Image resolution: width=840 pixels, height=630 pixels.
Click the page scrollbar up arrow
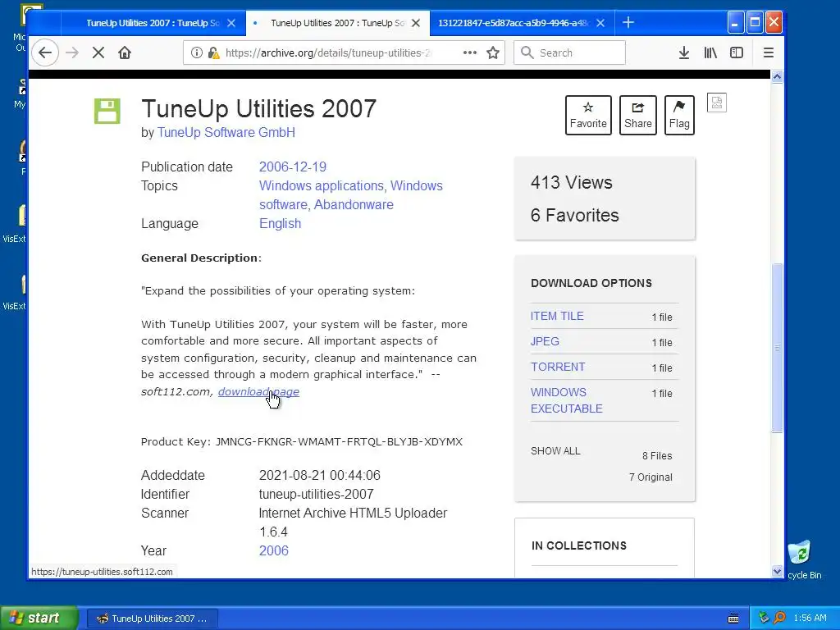pos(778,76)
